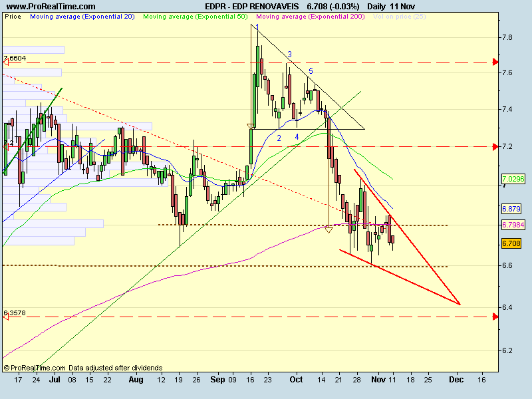Select Moving average (Exponential 20) legend
Viewport: 532px width, 399px height.
[x=82, y=16]
